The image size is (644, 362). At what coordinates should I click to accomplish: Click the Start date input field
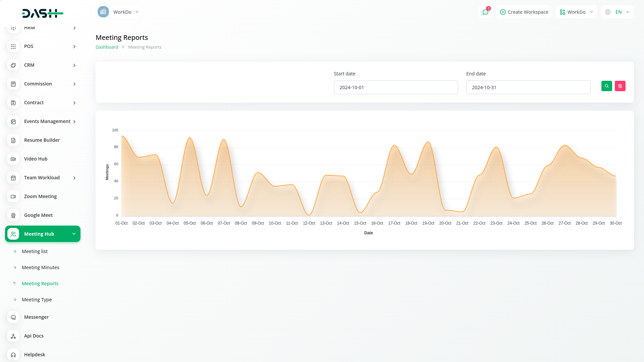click(396, 87)
